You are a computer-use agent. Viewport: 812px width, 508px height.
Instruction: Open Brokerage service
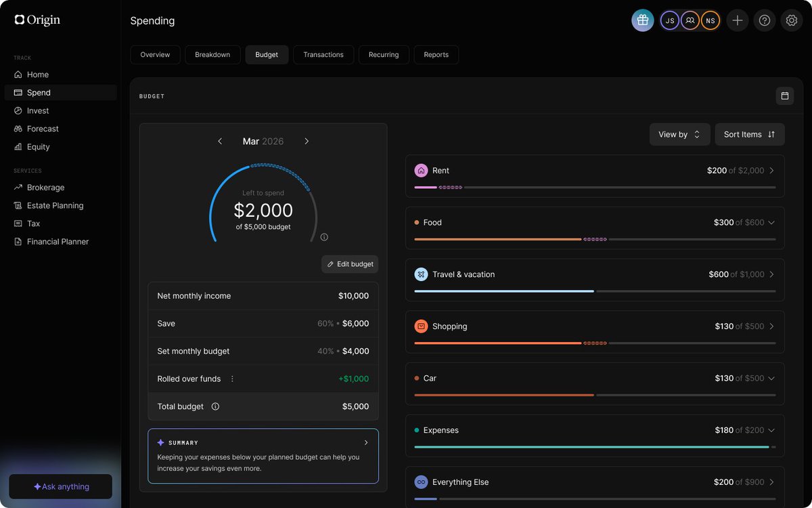[x=61, y=188]
